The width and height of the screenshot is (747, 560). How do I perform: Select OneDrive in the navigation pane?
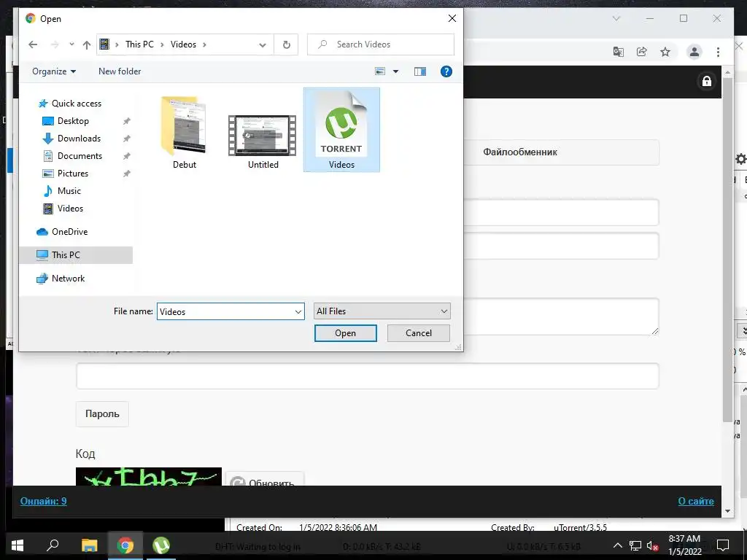[69, 231]
